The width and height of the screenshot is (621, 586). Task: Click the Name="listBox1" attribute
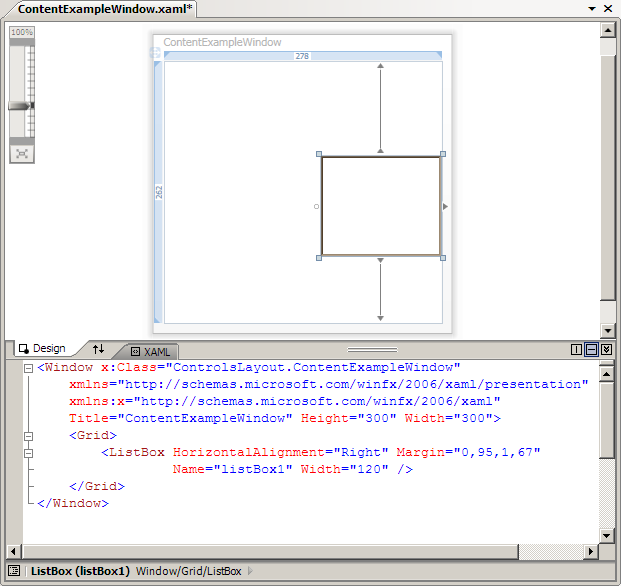232,469
